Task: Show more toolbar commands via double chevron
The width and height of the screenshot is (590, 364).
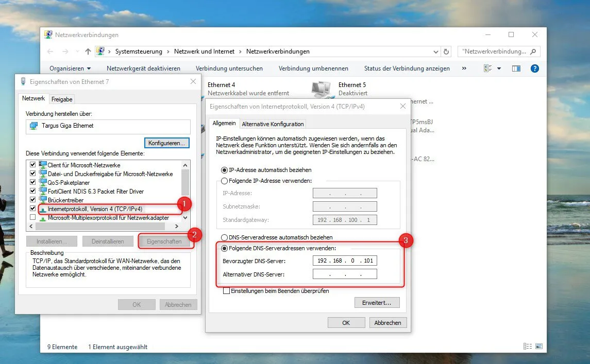Action: [464, 68]
